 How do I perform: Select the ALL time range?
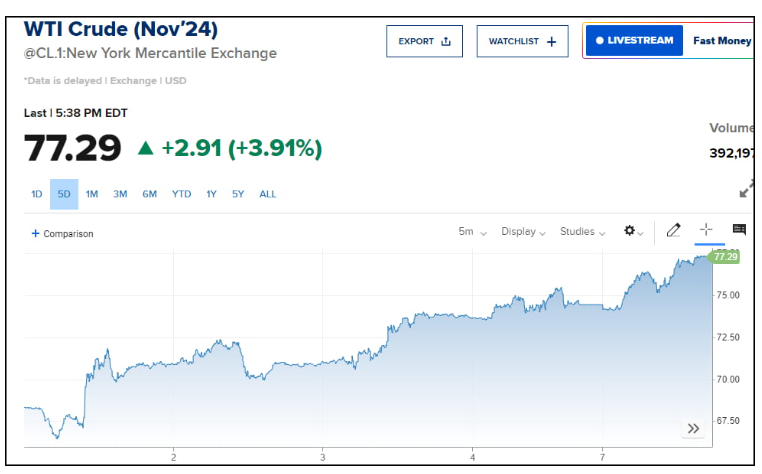click(268, 194)
